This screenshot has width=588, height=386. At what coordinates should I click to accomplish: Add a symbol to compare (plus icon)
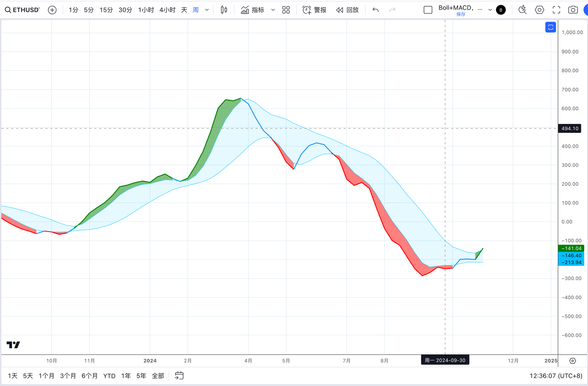pos(52,10)
